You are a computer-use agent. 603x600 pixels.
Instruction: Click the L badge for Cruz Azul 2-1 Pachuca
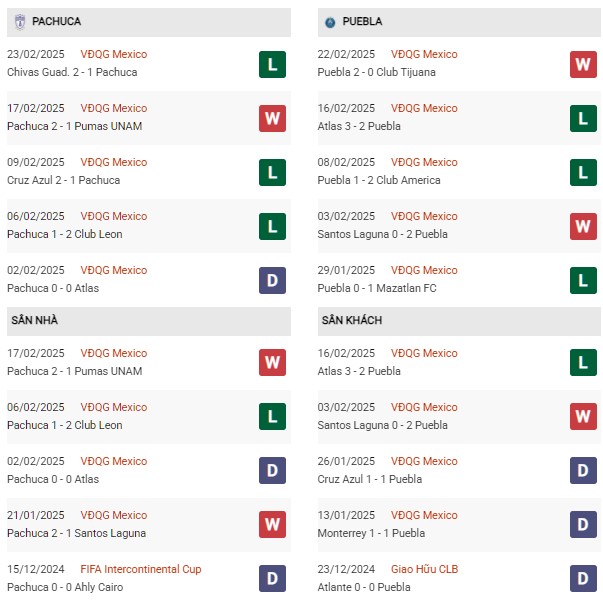click(272, 172)
